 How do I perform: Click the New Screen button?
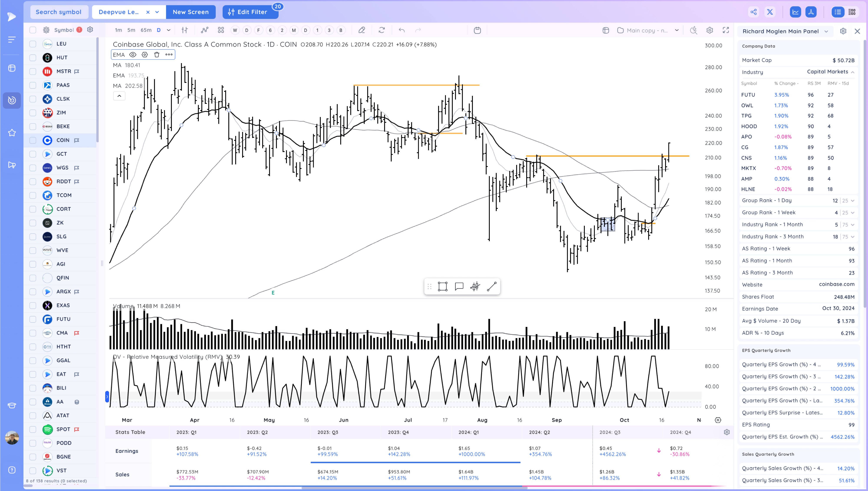(x=191, y=12)
